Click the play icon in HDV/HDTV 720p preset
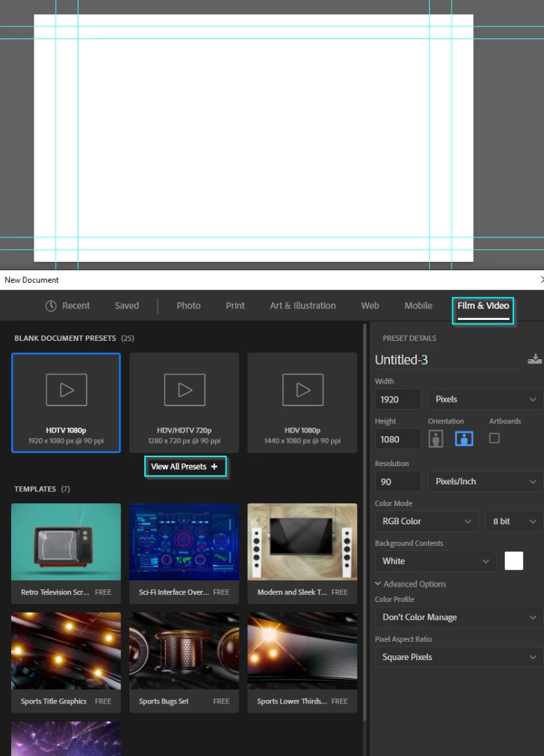544x756 pixels. click(x=185, y=390)
